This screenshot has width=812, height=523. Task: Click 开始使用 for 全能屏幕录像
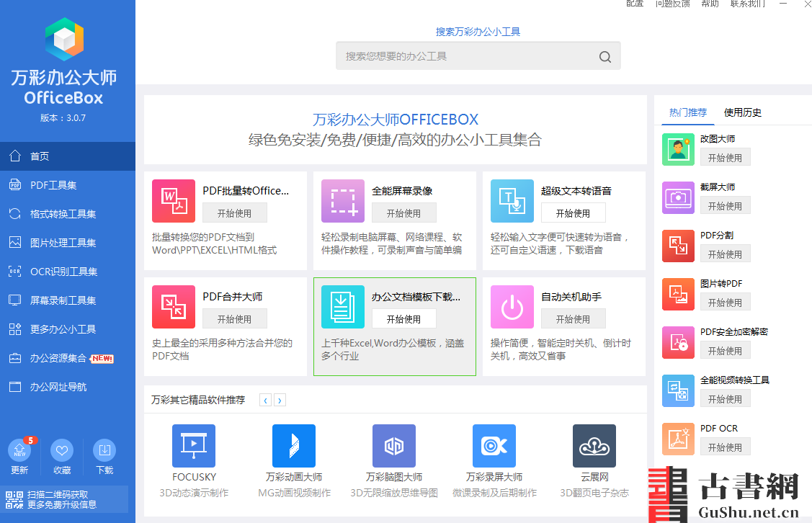tap(404, 213)
